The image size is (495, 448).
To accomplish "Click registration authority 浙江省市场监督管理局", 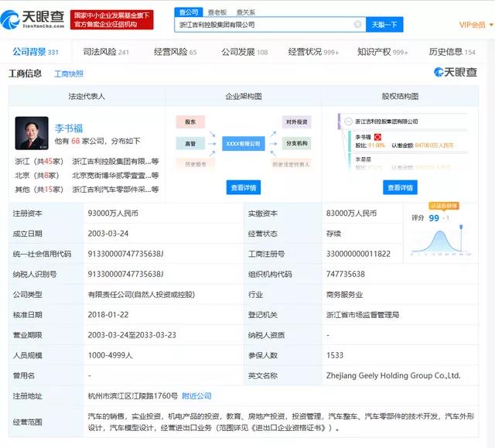I will pyautogui.click(x=363, y=314).
